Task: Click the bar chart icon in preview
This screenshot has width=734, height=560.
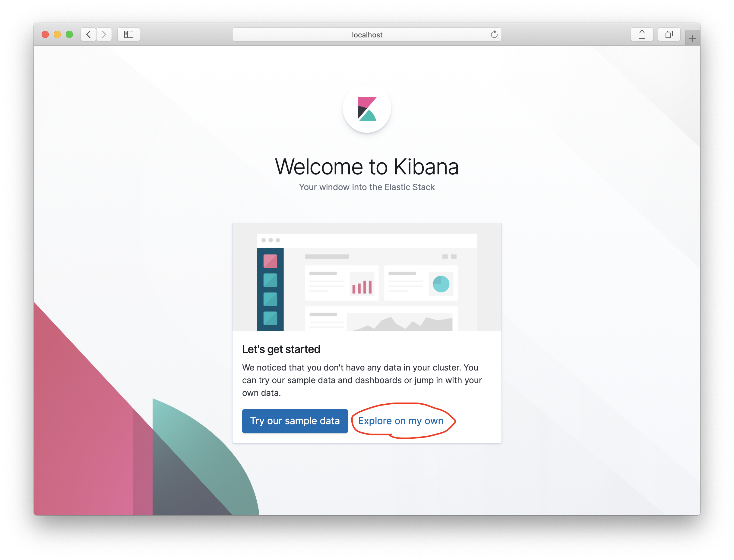Action: [362, 285]
